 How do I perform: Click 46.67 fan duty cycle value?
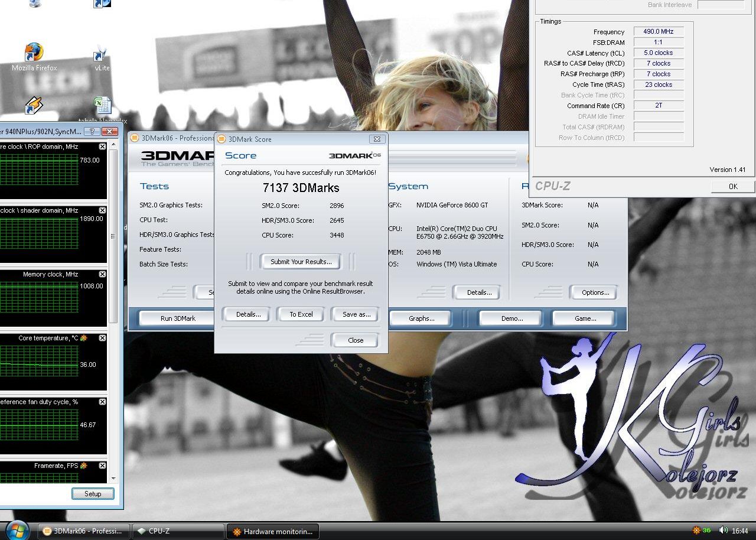(88, 425)
